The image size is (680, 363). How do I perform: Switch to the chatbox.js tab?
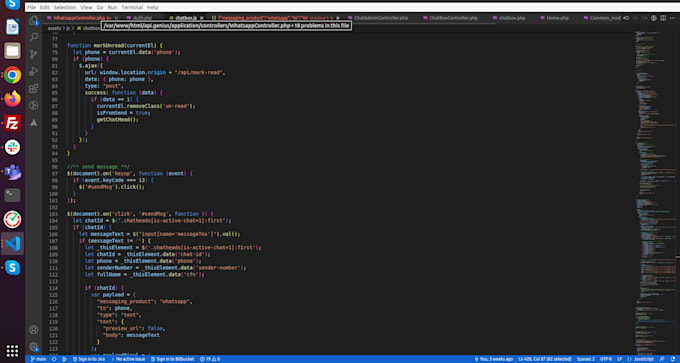(186, 18)
